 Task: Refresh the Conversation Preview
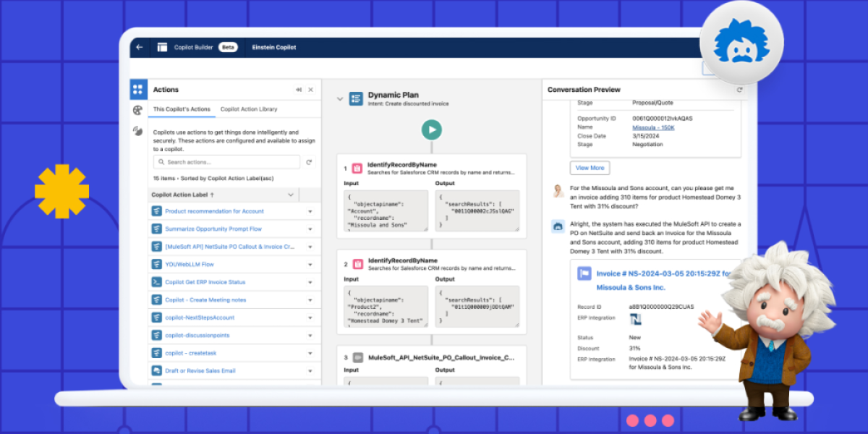tap(739, 90)
